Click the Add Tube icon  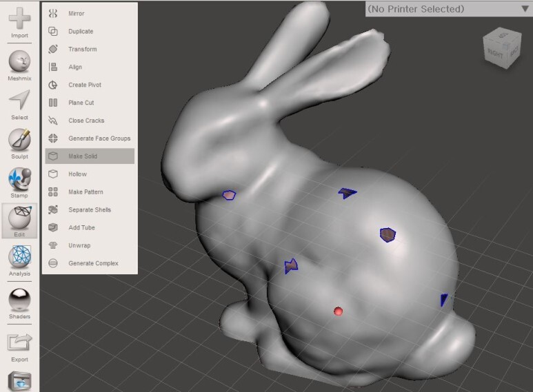tap(53, 227)
